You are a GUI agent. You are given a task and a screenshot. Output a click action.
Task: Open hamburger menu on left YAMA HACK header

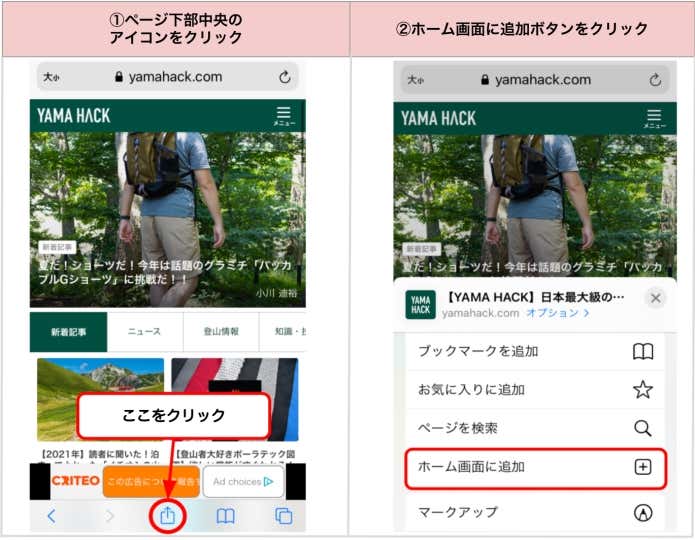pos(283,116)
